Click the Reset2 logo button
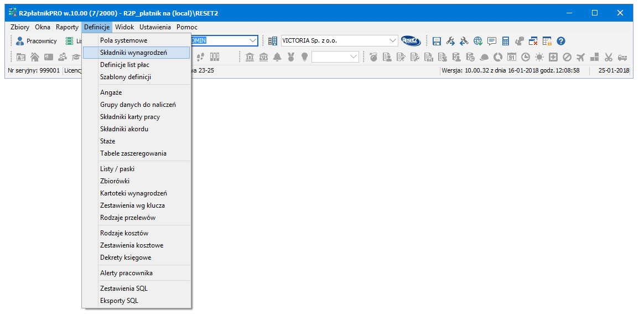The width and height of the screenshot is (644, 314). 411,41
